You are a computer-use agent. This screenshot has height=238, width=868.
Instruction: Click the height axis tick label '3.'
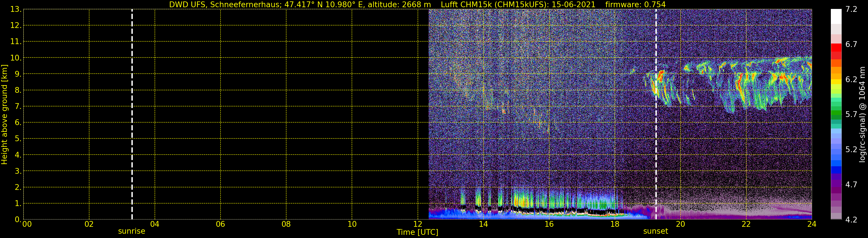pos(18,171)
